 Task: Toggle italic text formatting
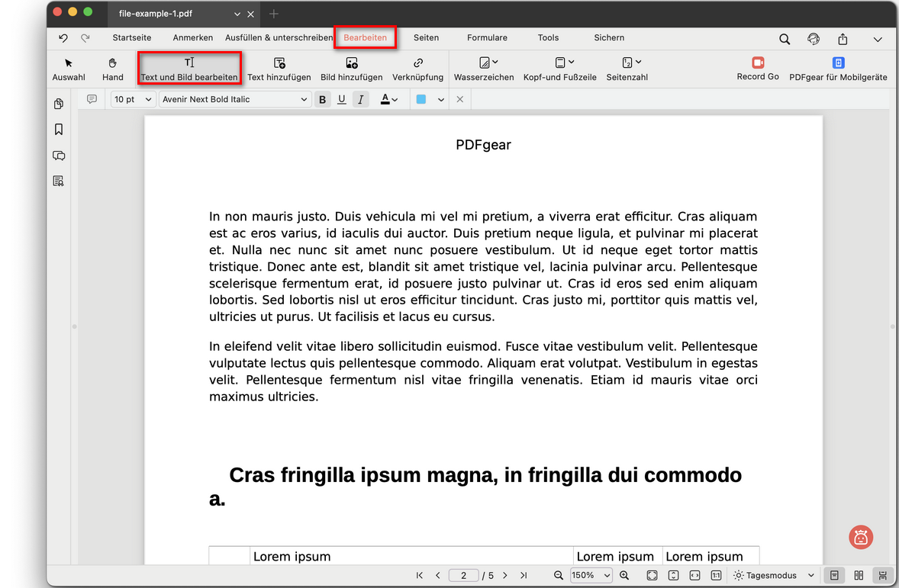tap(361, 99)
